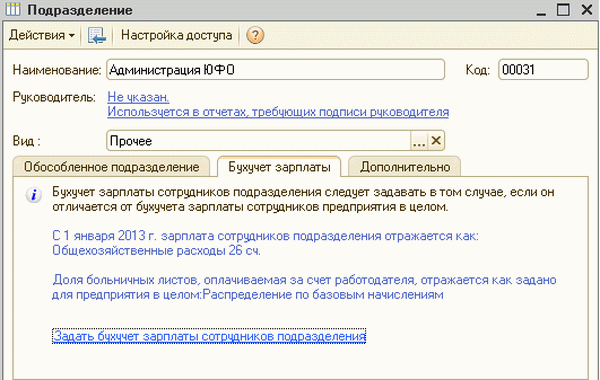
Task: Minimize the Подразделение window
Action: pyautogui.click(x=541, y=10)
